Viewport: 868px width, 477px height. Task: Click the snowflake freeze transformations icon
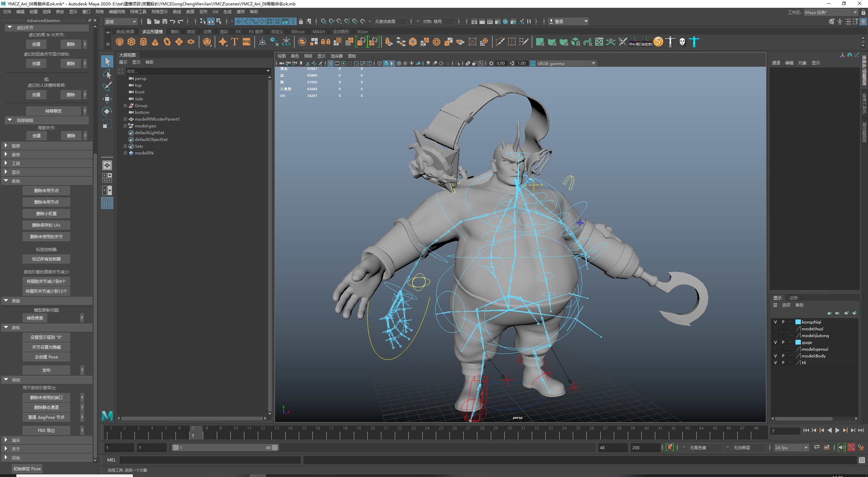click(286, 42)
